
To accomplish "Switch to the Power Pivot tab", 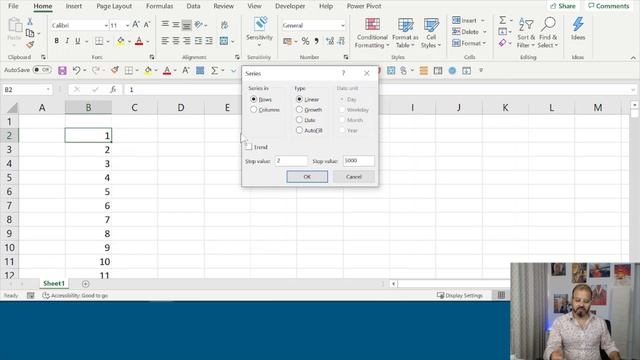I will [x=364, y=6].
